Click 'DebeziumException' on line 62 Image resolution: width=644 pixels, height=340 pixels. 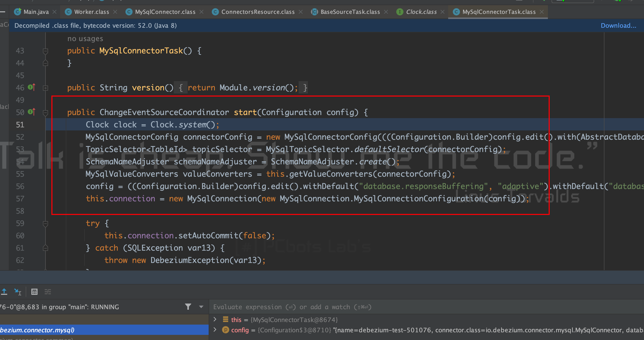pos(190,260)
